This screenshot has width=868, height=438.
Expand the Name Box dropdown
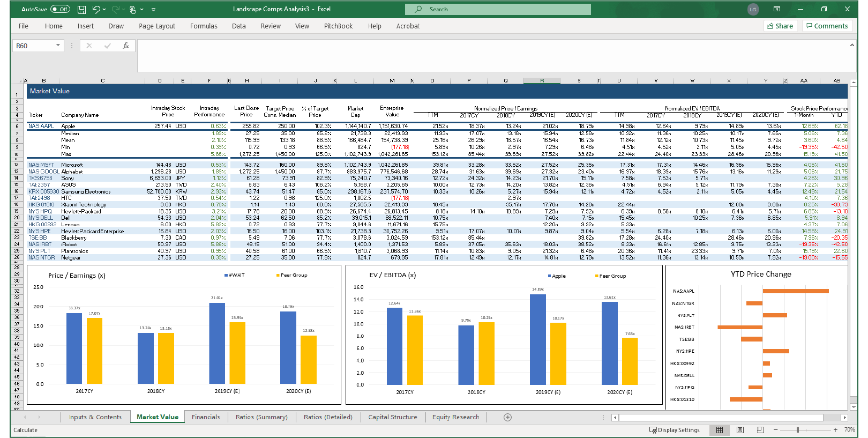[x=58, y=46]
